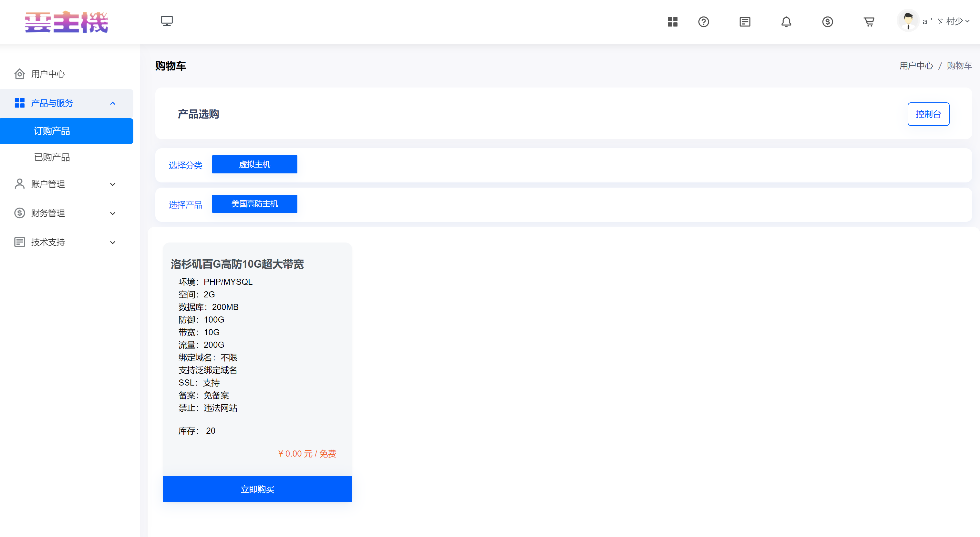Open the tickets list icon in header
The height and width of the screenshot is (537, 980).
tap(745, 22)
